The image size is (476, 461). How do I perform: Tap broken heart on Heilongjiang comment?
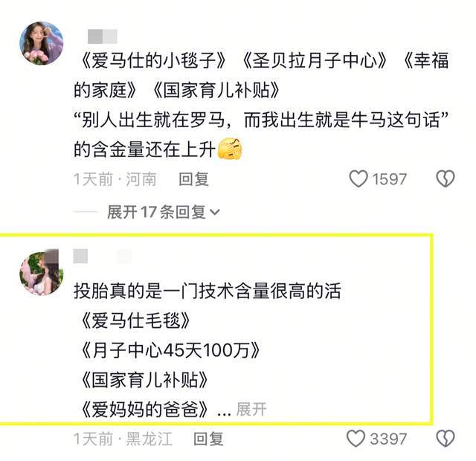(x=445, y=439)
